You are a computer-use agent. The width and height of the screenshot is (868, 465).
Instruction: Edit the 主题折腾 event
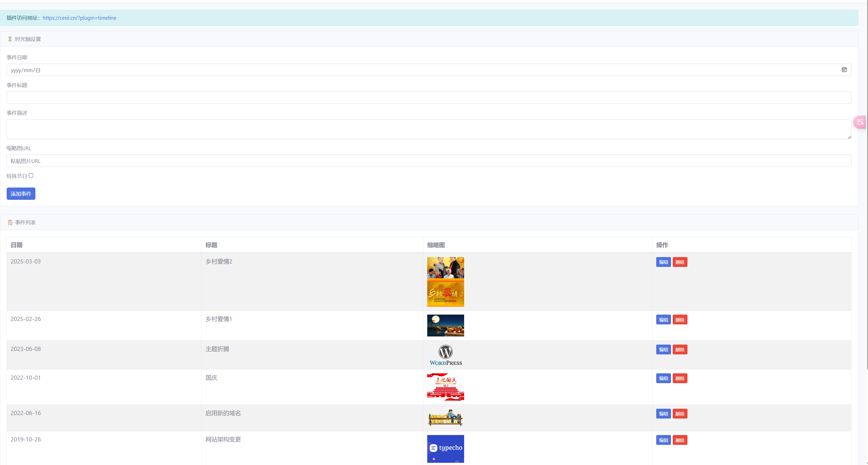(x=663, y=349)
